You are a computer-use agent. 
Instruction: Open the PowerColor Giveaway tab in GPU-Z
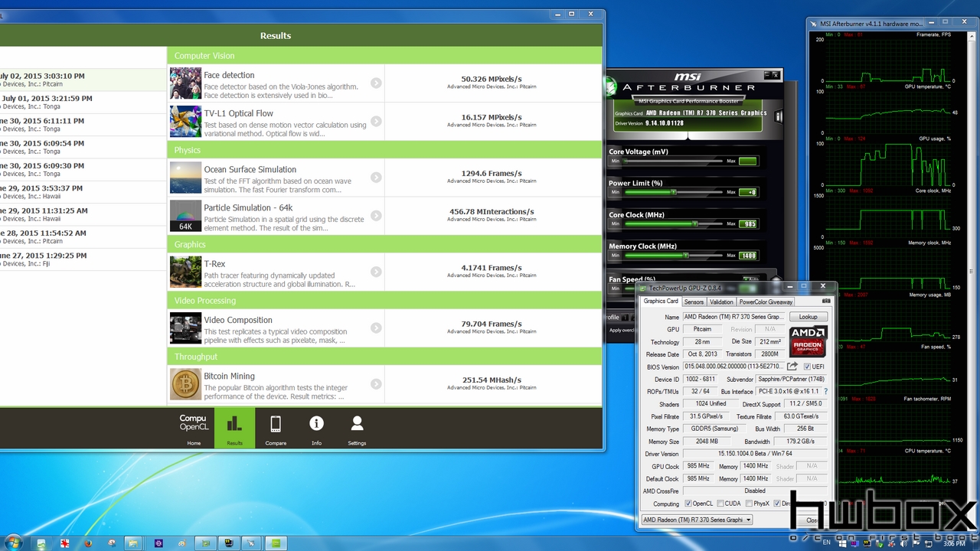(766, 302)
